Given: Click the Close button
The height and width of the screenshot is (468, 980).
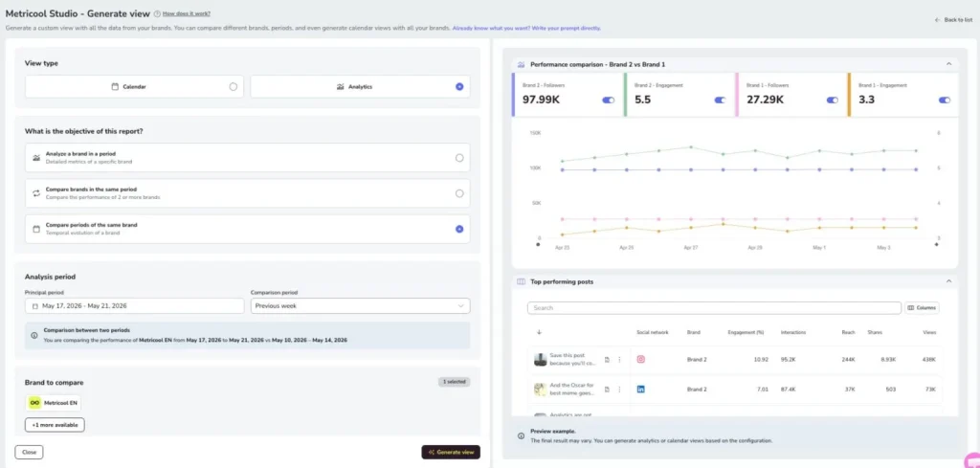Looking at the screenshot, I should pyautogui.click(x=29, y=452).
